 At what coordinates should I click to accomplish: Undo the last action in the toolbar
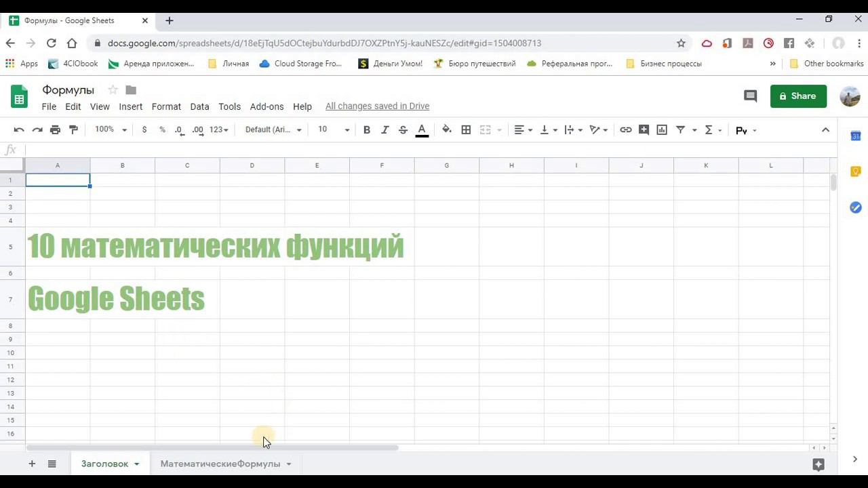pyautogui.click(x=19, y=129)
